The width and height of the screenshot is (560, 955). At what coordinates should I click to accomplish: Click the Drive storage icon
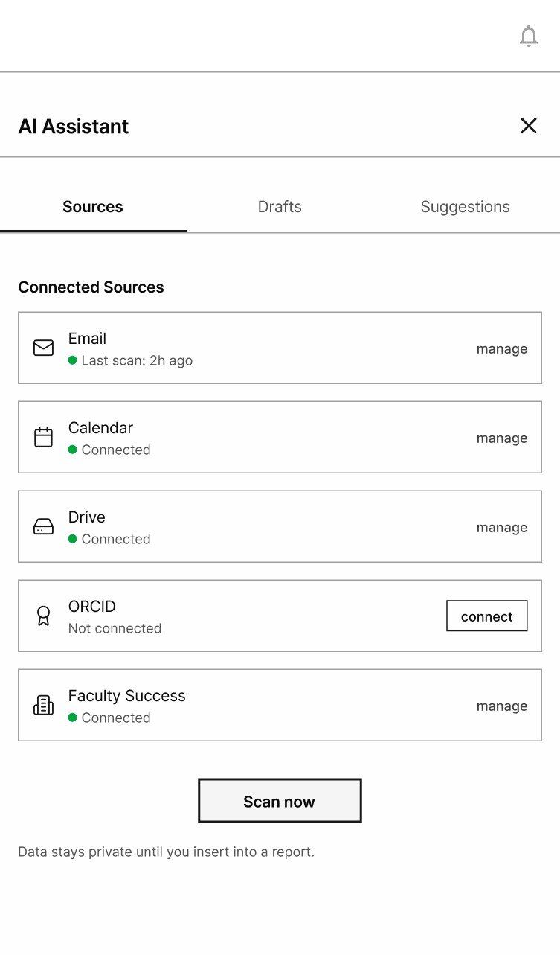tap(44, 527)
